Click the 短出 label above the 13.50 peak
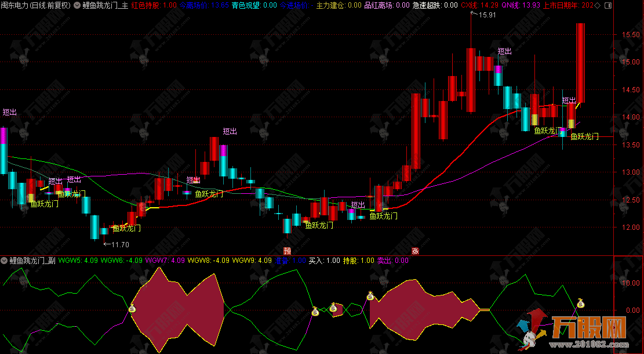The width and height of the screenshot is (644, 354). point(230,131)
